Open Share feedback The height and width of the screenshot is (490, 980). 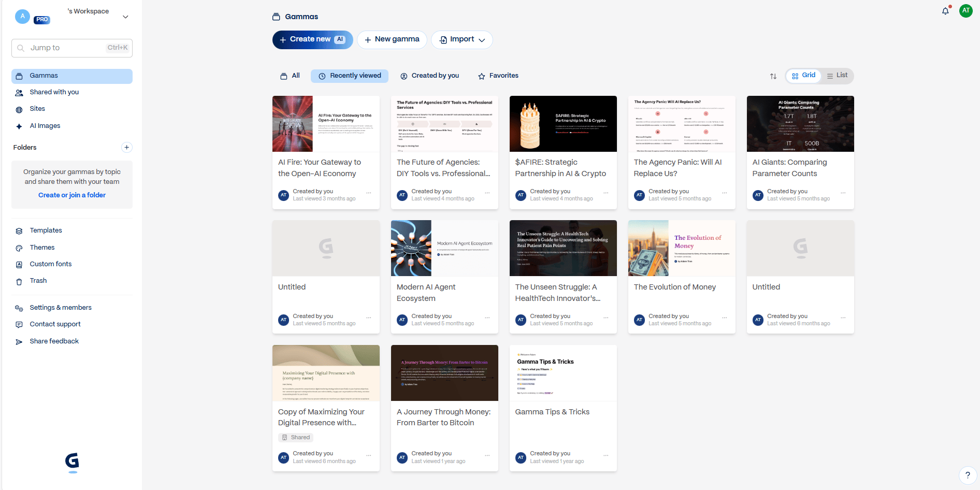72,342
